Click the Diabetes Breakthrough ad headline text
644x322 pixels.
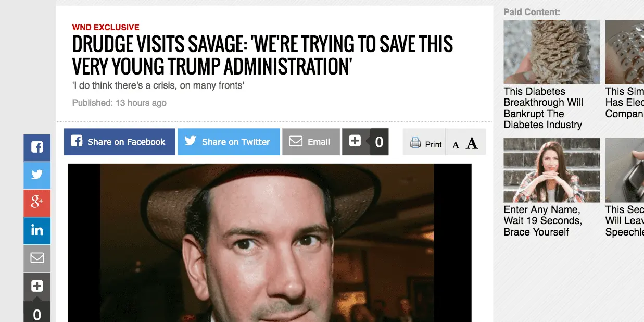pyautogui.click(x=544, y=108)
